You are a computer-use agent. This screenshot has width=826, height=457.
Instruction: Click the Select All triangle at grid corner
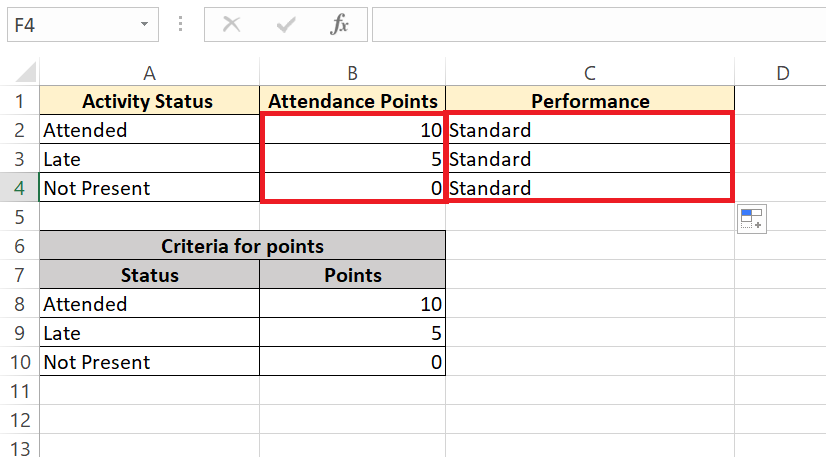(x=25, y=72)
